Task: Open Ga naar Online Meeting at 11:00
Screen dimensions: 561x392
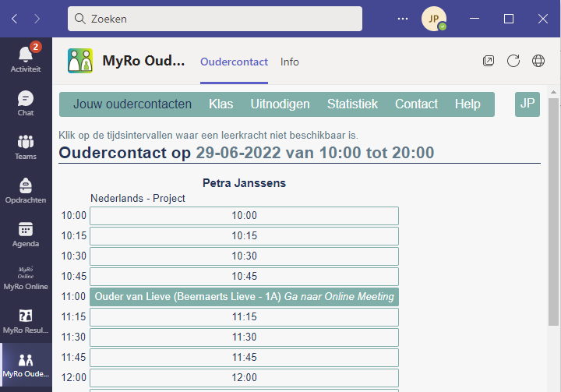Action: 339,297
